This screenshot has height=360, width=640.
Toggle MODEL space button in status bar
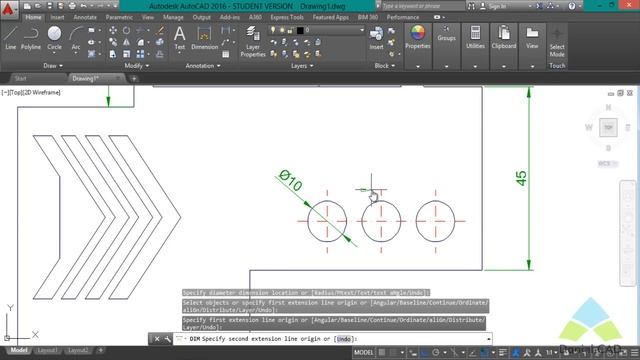364,352
